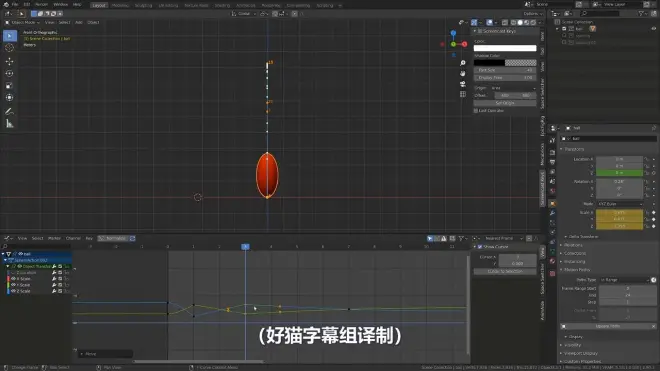Click the Set Origin button

505,103
